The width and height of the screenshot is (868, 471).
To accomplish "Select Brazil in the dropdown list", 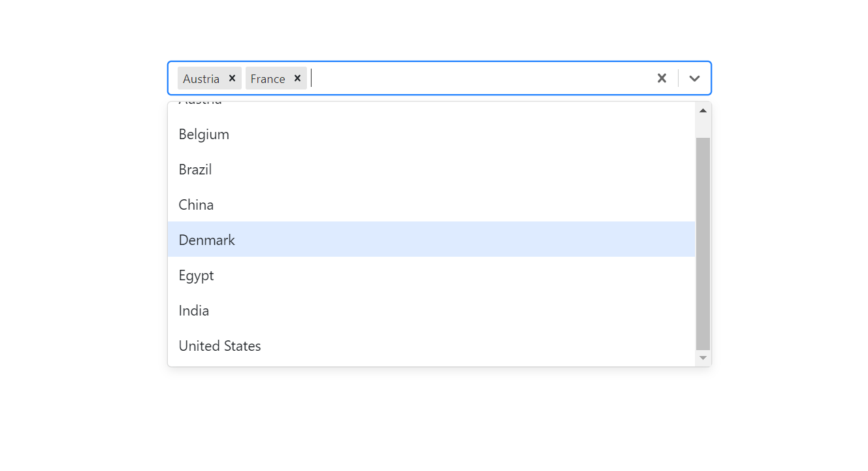I will [x=195, y=169].
